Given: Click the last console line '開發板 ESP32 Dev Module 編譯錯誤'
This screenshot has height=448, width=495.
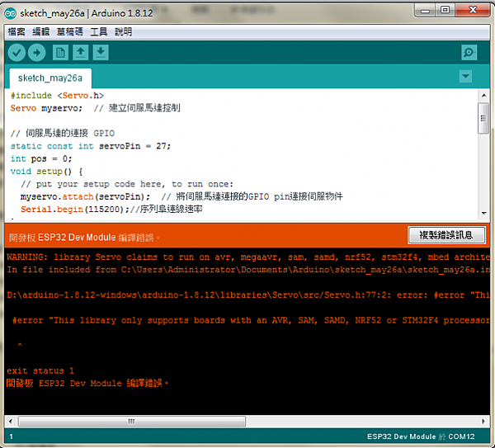Looking at the screenshot, I should point(87,384).
